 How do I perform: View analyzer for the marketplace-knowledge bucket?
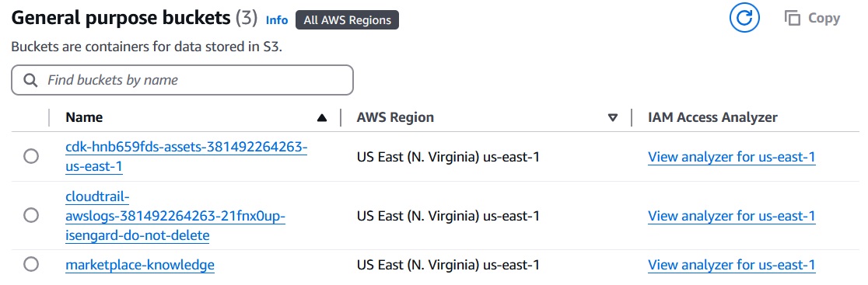tap(731, 265)
